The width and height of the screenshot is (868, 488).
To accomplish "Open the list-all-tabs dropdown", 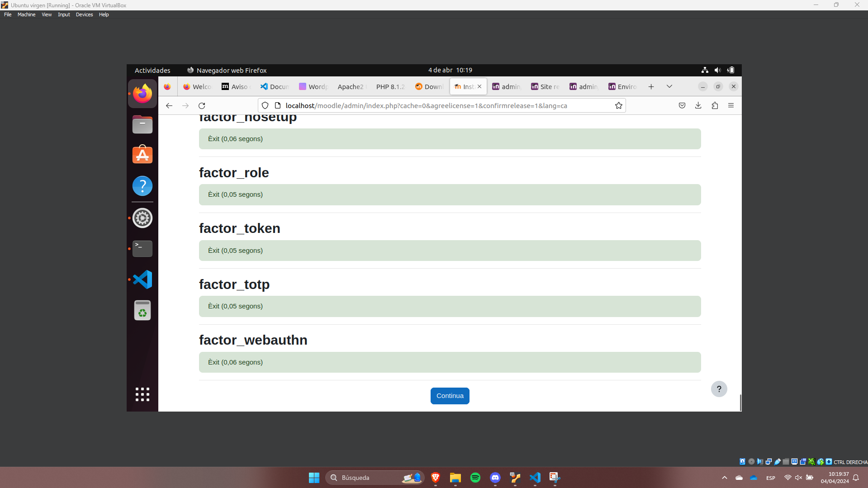I will click(x=669, y=86).
